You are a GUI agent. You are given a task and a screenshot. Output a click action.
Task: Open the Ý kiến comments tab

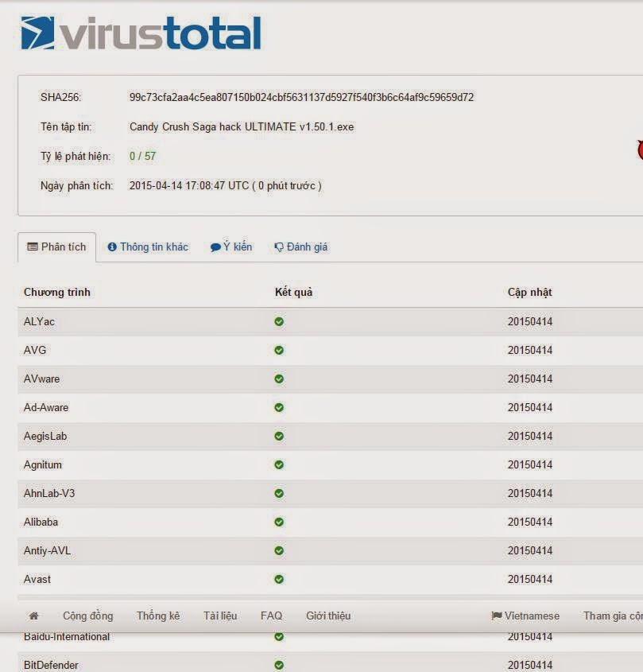231,247
